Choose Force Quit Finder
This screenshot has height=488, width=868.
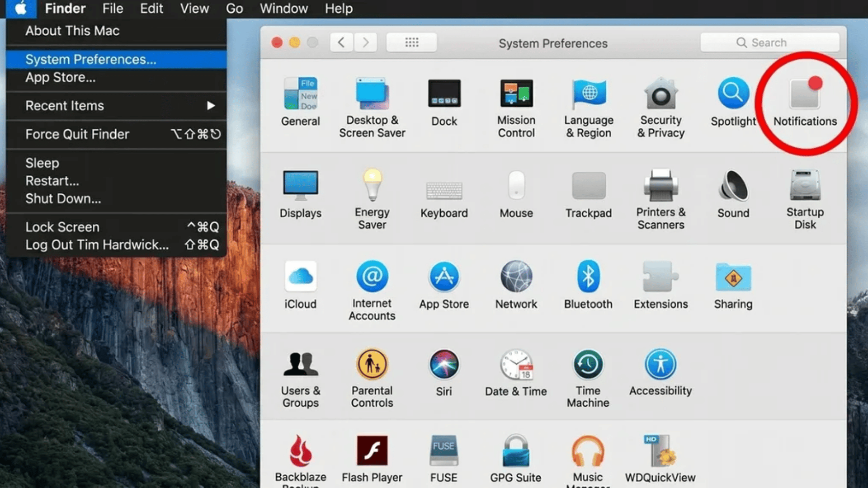coord(116,134)
